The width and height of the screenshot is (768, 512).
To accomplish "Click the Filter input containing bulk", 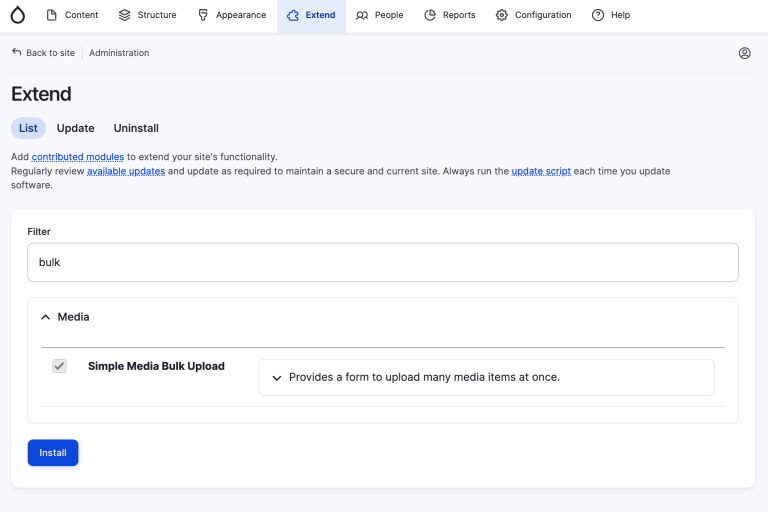I will 383,262.
